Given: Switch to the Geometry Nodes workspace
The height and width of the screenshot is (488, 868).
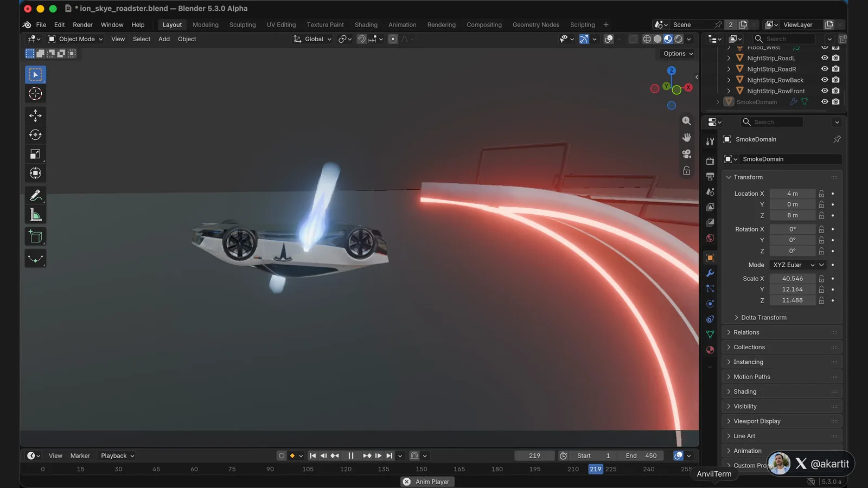Looking at the screenshot, I should tap(535, 25).
